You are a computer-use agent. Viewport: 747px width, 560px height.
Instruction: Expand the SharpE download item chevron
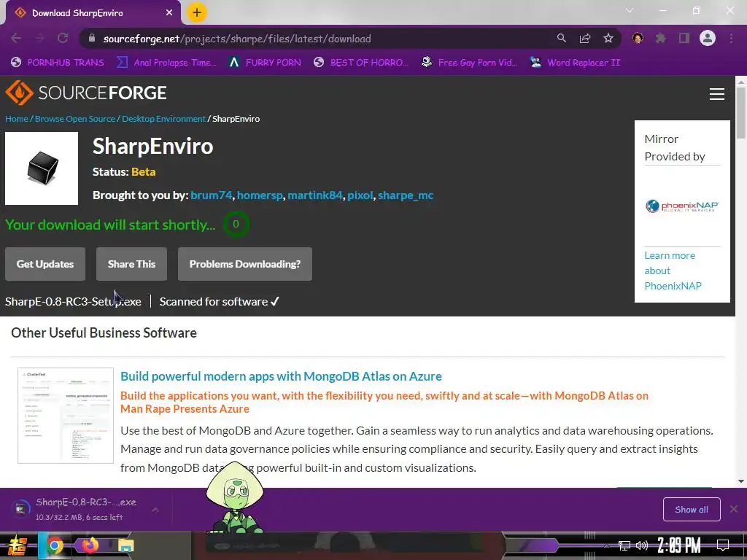155,510
